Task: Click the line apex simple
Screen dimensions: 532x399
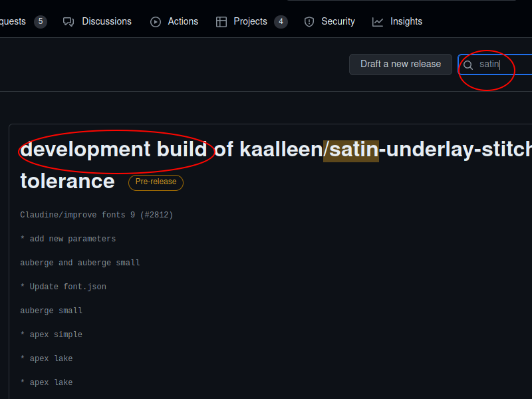Action: point(51,334)
